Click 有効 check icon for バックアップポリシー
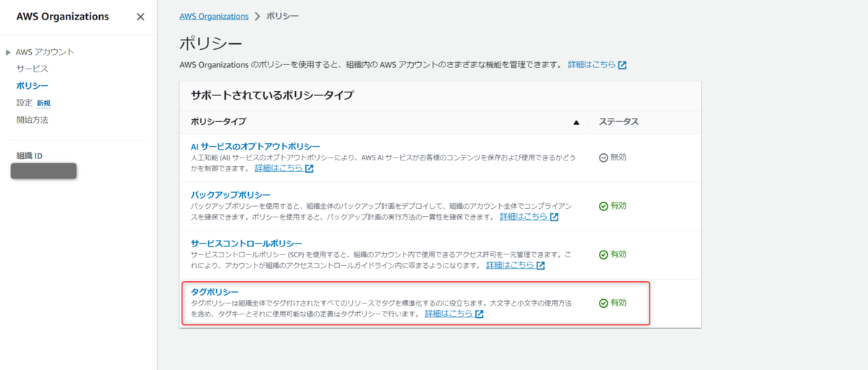Screen dimensions: 868x370 603,206
